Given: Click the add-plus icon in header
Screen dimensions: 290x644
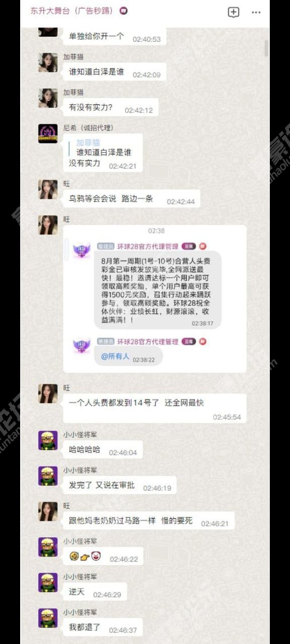Looking at the screenshot, I should 233,13.
